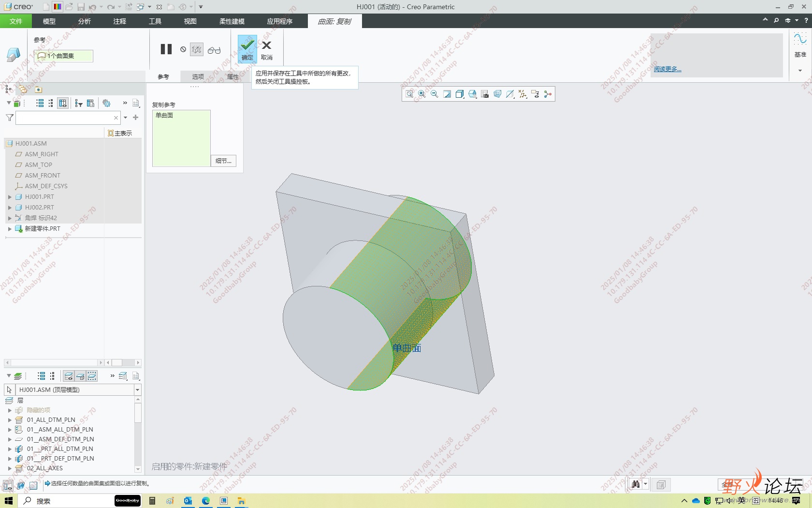The height and width of the screenshot is (508, 812).
Task: Open Microsoft Edge from the taskbar
Action: click(x=206, y=501)
